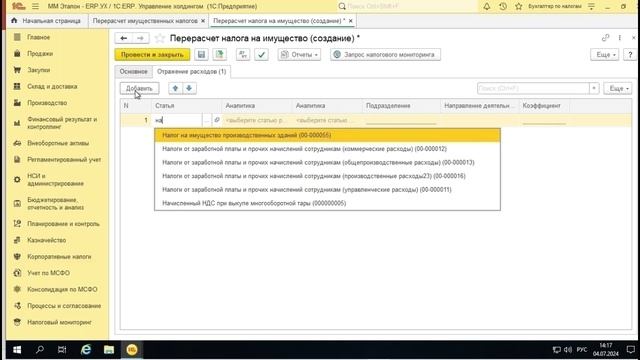Click the notifications bell icon
640x360 pixels.
(x=487, y=6)
